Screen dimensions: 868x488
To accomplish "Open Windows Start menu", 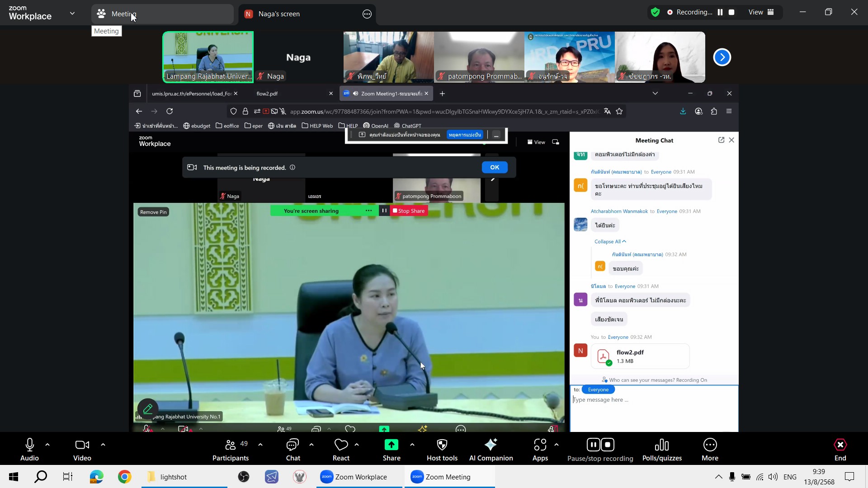I will (x=14, y=477).
